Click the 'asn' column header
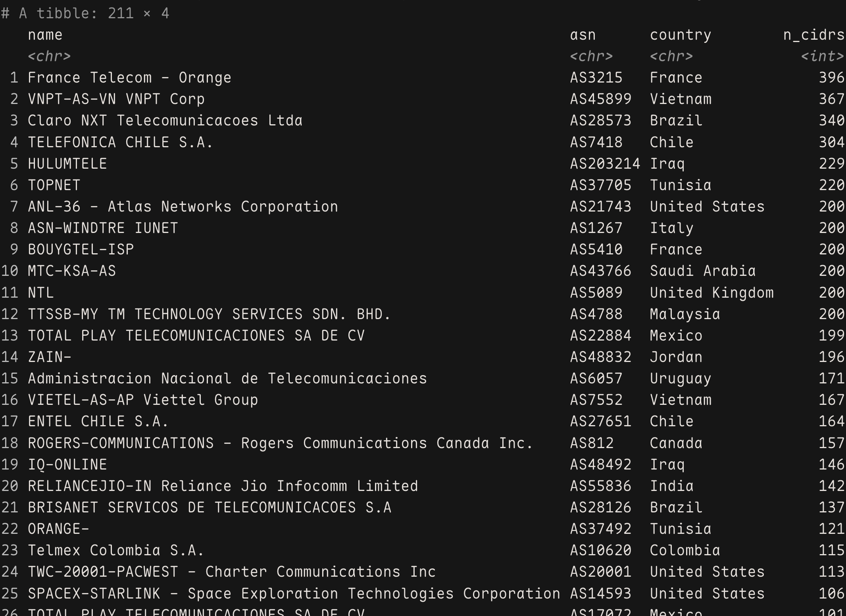 [583, 35]
